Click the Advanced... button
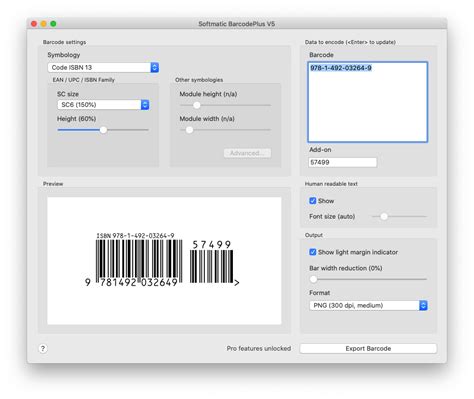474x399 pixels. 247,153
